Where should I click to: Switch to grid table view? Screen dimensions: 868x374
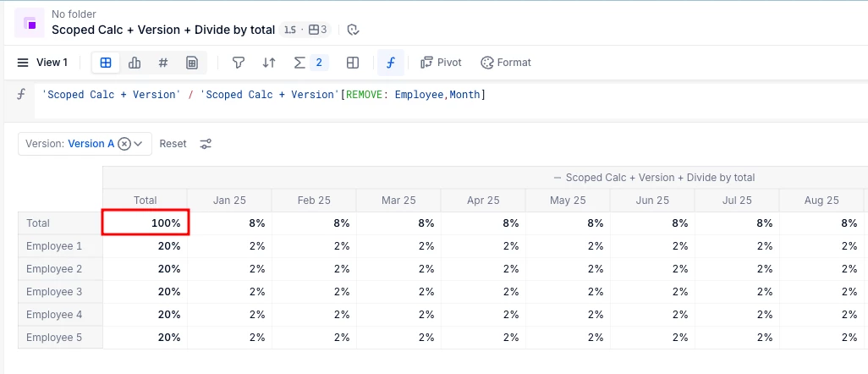[106, 63]
